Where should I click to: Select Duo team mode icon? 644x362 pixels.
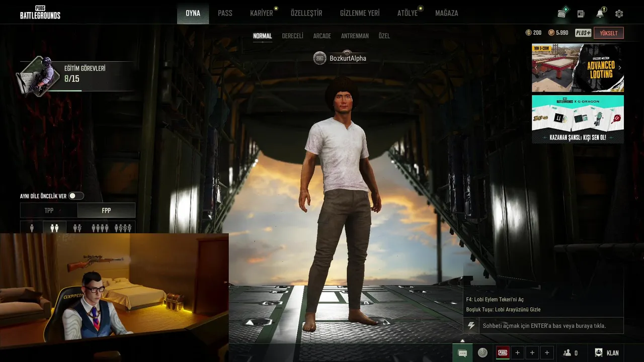click(x=54, y=228)
